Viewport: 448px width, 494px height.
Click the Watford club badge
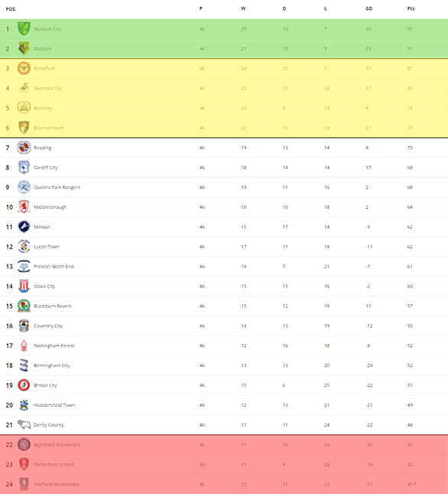[24, 48]
